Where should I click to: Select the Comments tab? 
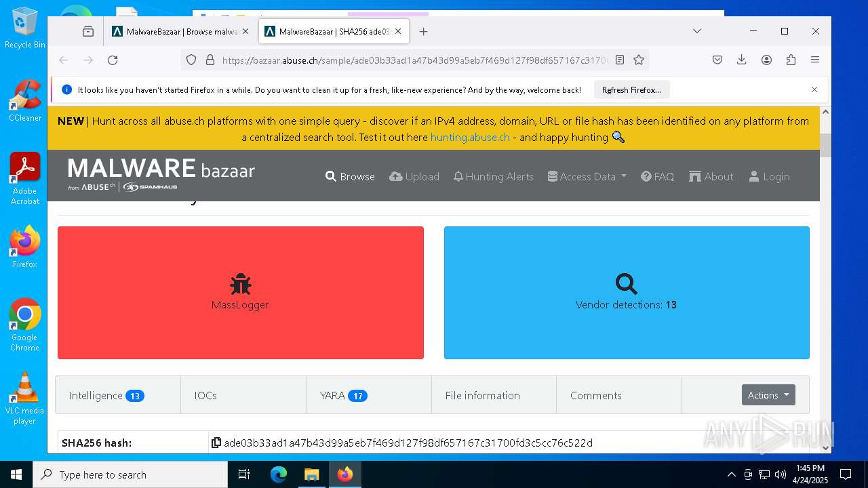point(619,395)
